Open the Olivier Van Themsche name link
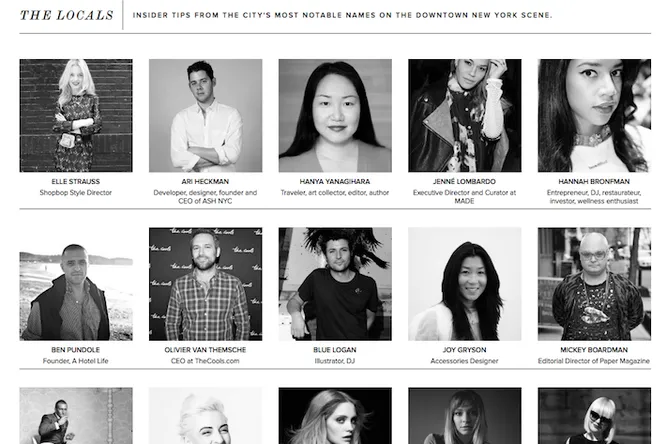Screen dimensions: 666x444 click(x=205, y=350)
